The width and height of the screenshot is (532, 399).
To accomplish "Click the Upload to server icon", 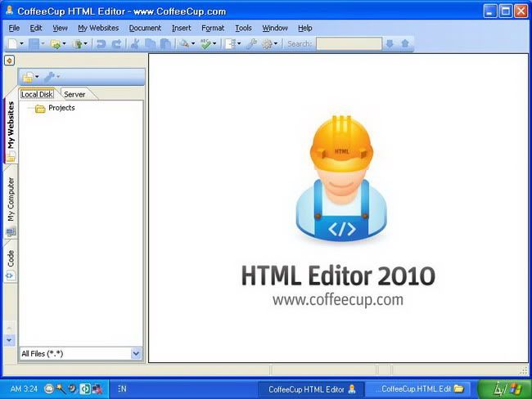I will tap(78, 43).
